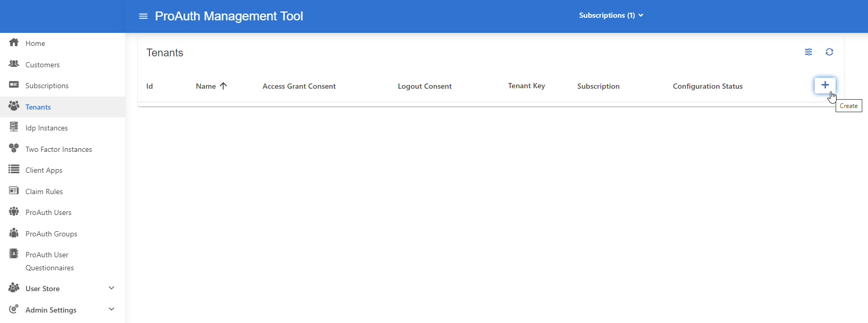The height and width of the screenshot is (323, 868).
Task: Click the Claim Rules newspaper icon
Action: [14, 190]
